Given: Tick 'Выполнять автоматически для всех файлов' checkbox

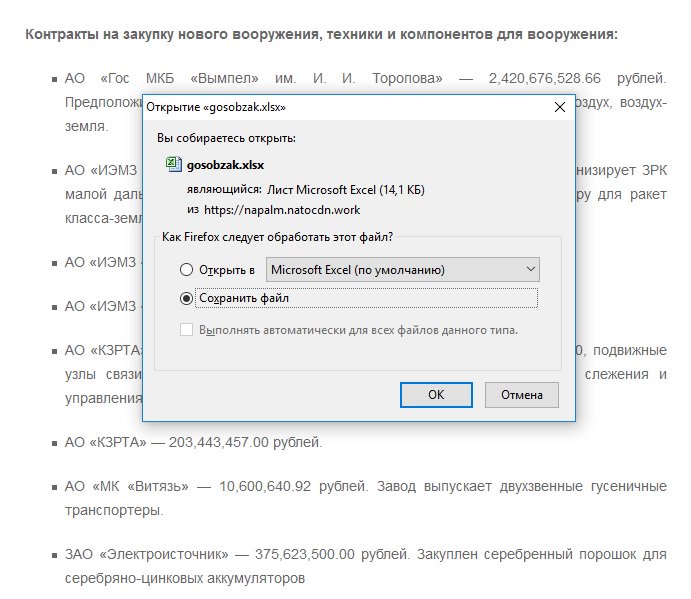Looking at the screenshot, I should 186,330.
